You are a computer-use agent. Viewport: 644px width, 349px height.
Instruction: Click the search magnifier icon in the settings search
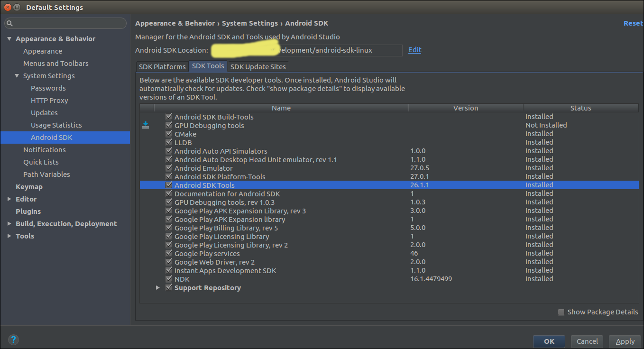pyautogui.click(x=10, y=23)
